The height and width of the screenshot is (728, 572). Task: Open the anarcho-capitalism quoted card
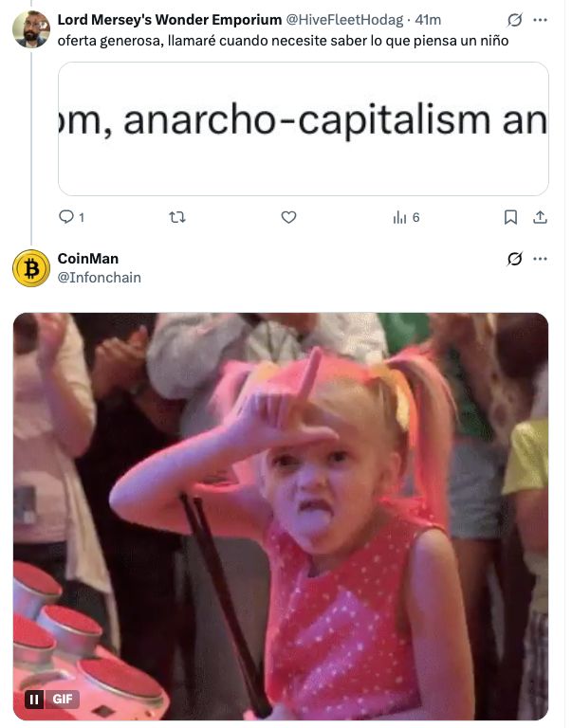click(x=304, y=129)
